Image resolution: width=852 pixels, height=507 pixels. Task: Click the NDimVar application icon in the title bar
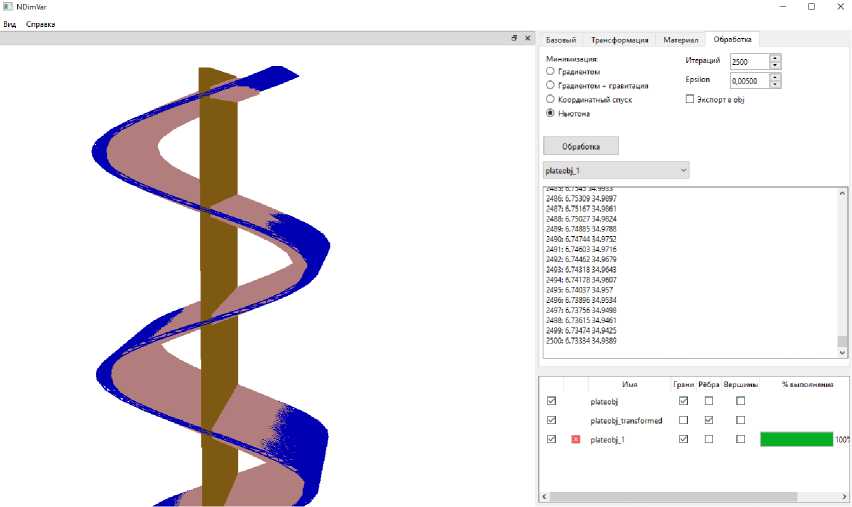[x=8, y=7]
